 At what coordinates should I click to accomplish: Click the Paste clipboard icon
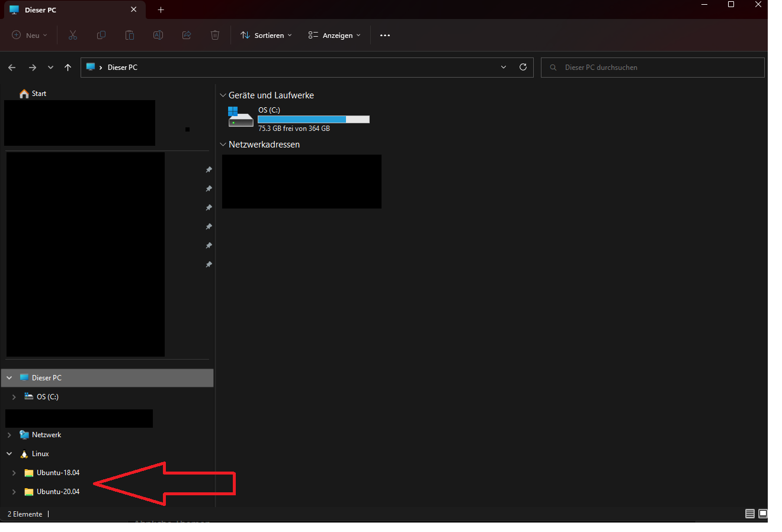point(130,36)
